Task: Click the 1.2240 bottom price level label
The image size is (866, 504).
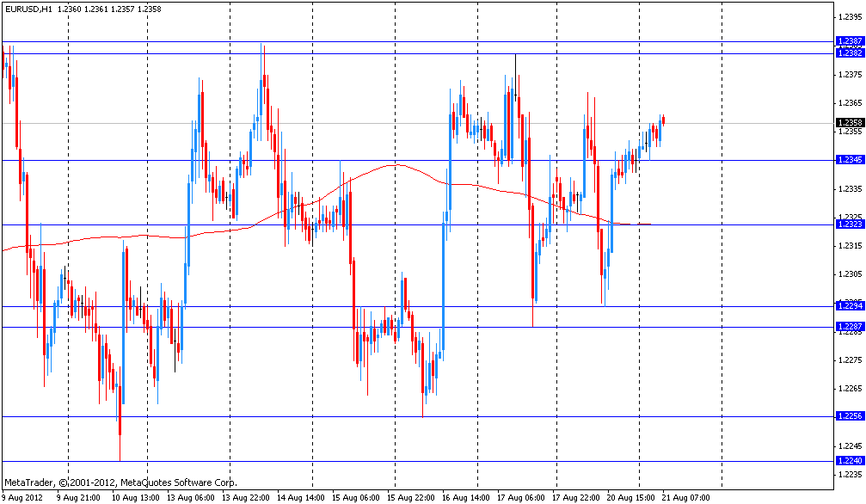Action: (849, 461)
